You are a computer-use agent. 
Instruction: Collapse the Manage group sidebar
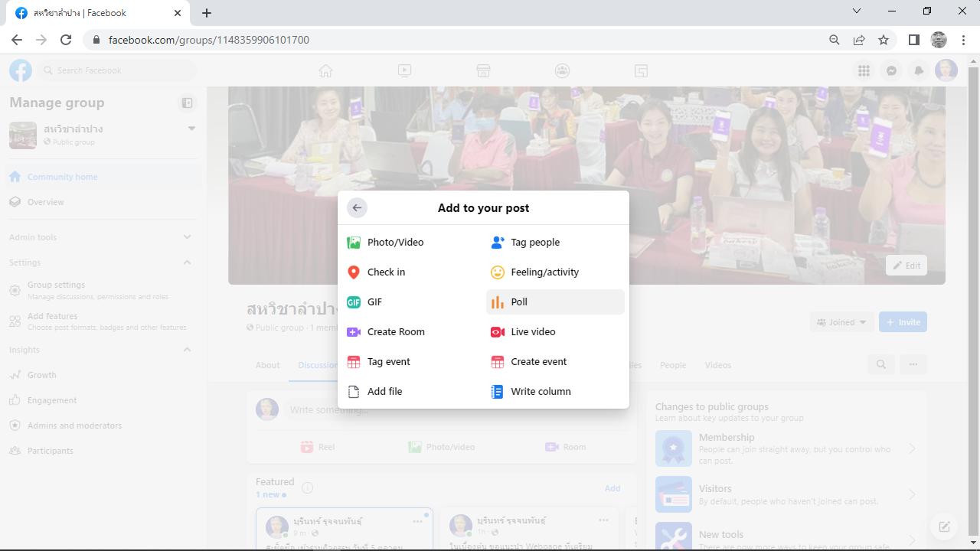tap(188, 103)
